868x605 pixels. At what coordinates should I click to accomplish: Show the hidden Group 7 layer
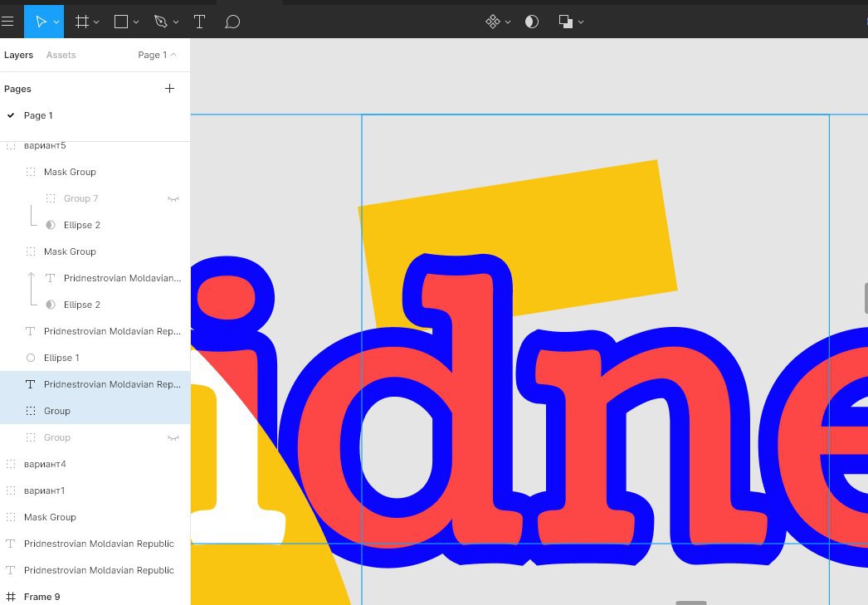coord(173,198)
